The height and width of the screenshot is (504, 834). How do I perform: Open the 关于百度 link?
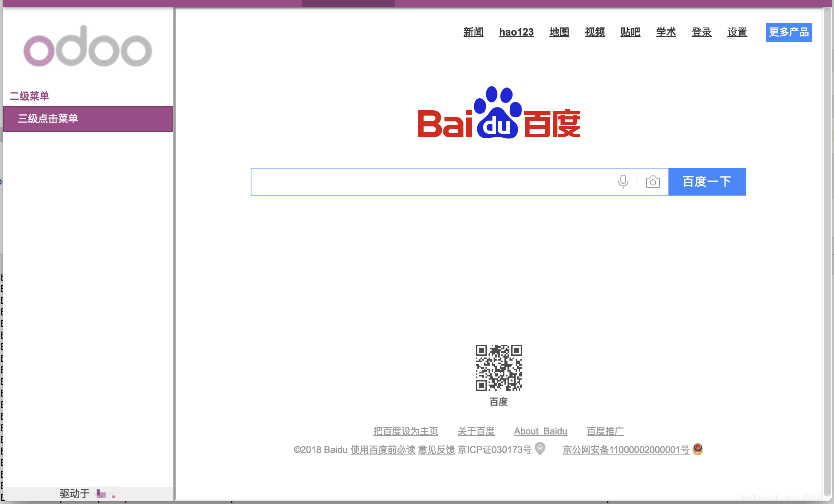476,431
